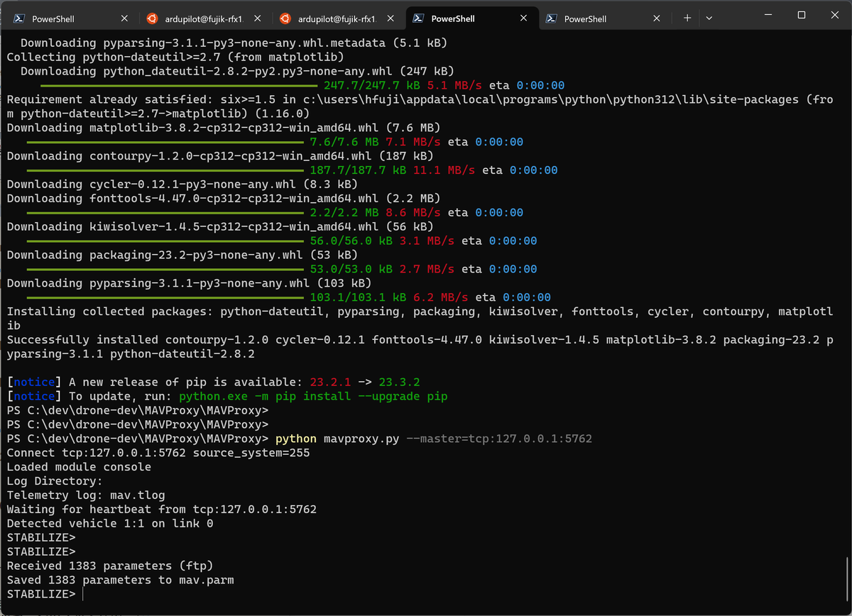Screen dimensions: 852x616
Task: Click 'Downloading kiwisolver-1.4.5' line
Action: point(220,226)
